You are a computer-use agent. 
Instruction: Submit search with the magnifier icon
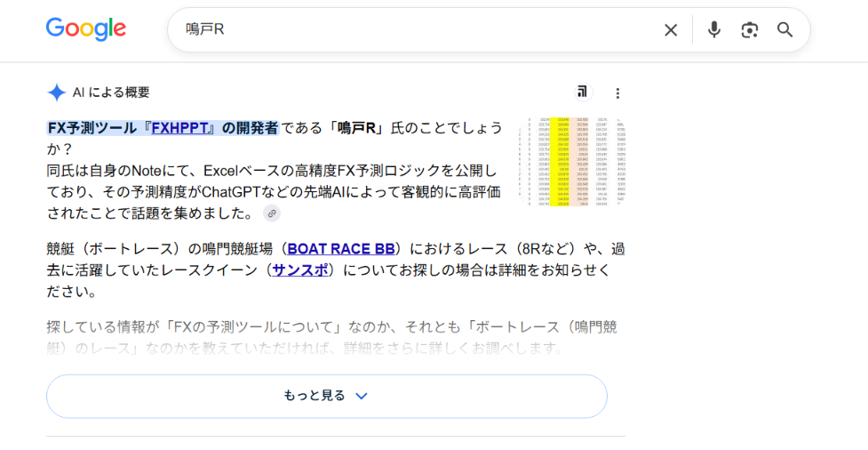coord(785,29)
